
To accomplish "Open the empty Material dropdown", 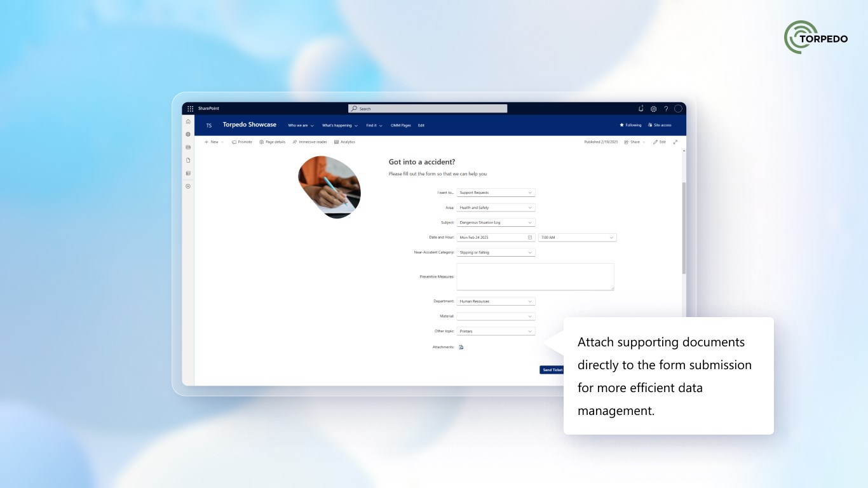I will [x=496, y=316].
